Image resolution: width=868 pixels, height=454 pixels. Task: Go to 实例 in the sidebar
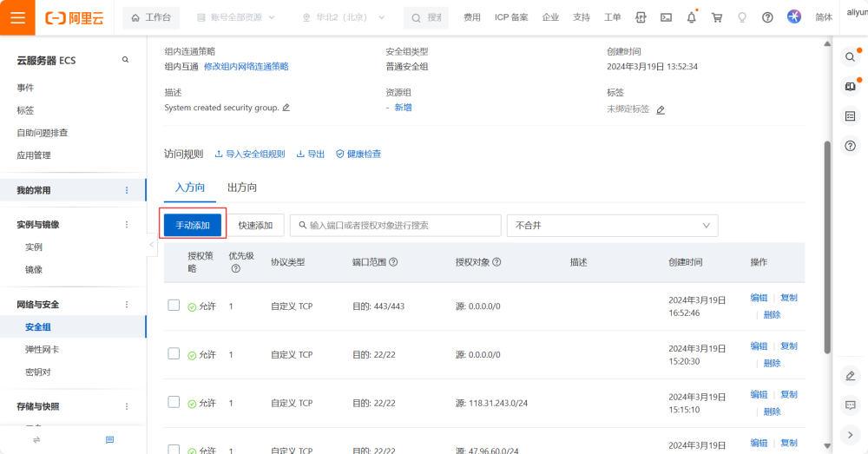(33, 247)
